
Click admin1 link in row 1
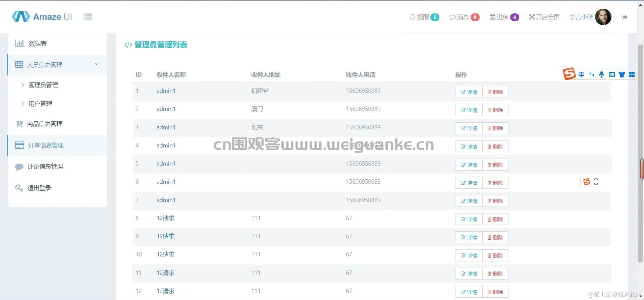point(166,91)
